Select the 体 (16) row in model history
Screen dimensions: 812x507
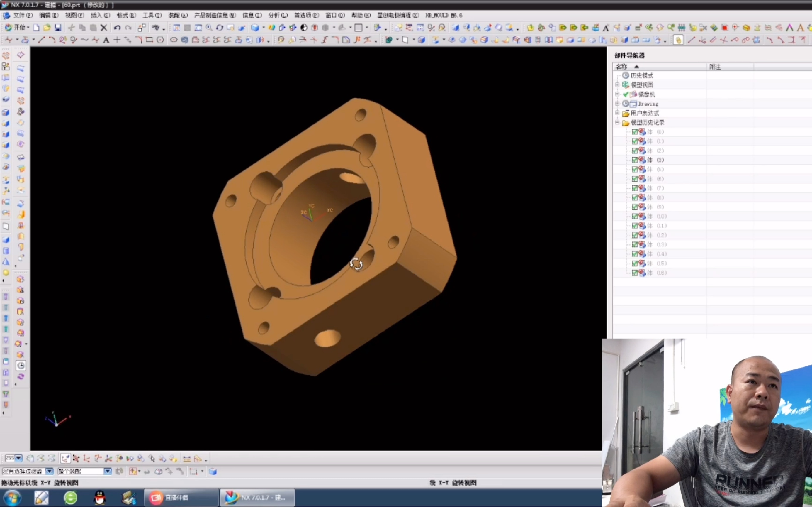tap(657, 273)
